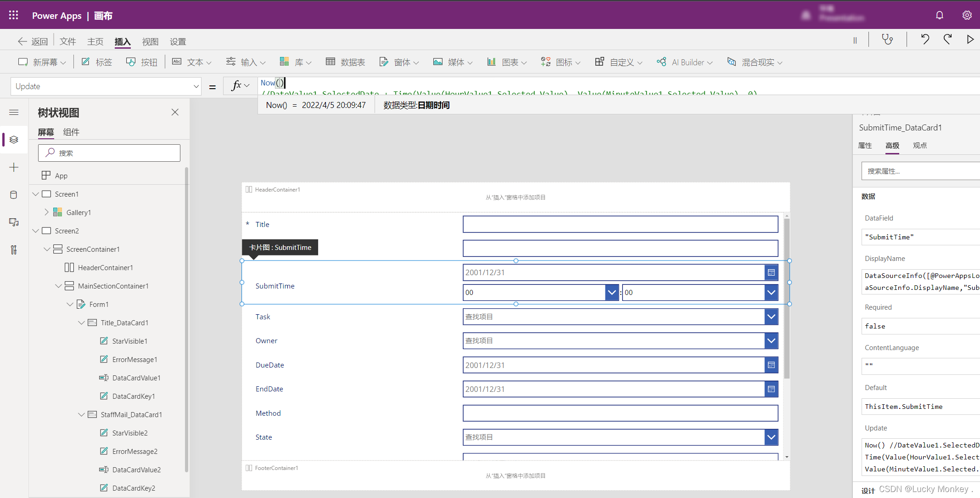The image size is (980, 498).
Task: Open the 新屏幕 dropdown
Action: pos(42,62)
